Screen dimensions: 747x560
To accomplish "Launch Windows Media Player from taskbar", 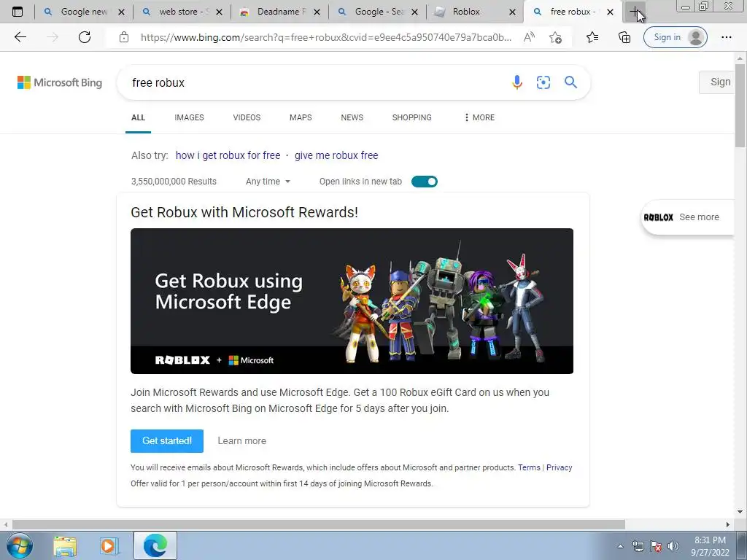I will click(x=109, y=546).
